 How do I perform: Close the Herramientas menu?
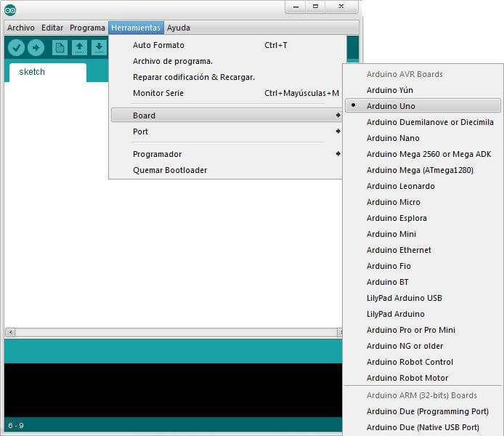coord(136,28)
